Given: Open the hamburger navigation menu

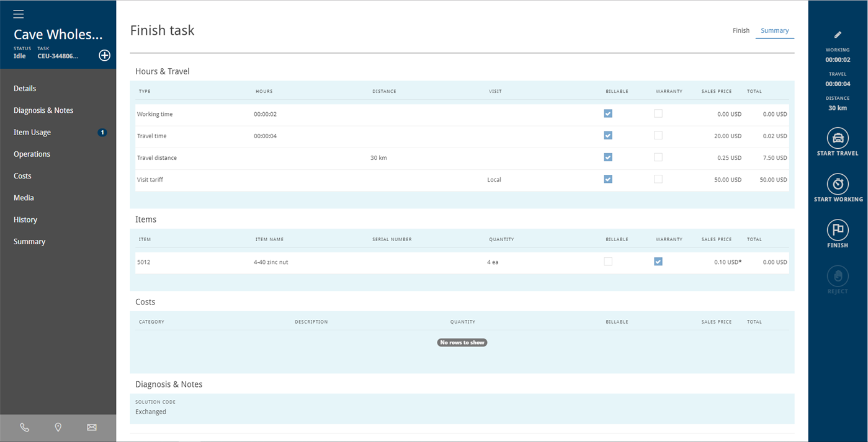Looking at the screenshot, I should click(18, 14).
